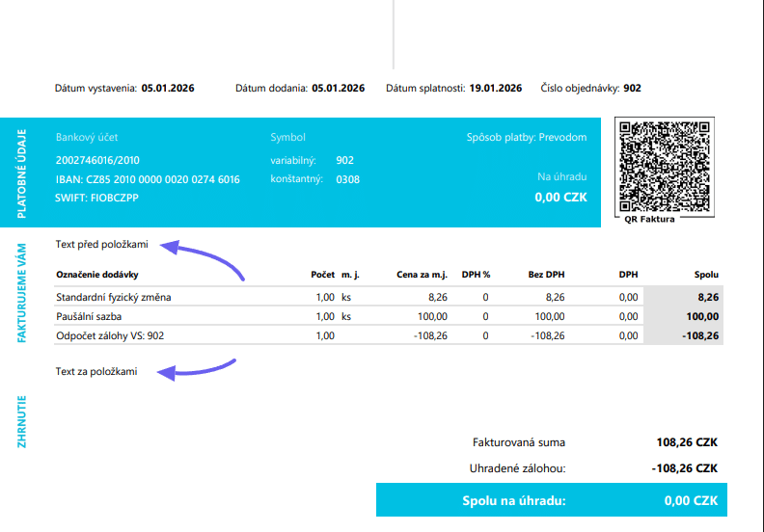Viewport: 764px width, 532px height.
Task: Click the Fakturovaná suma amount 108,26 CZK
Action: coord(681,443)
